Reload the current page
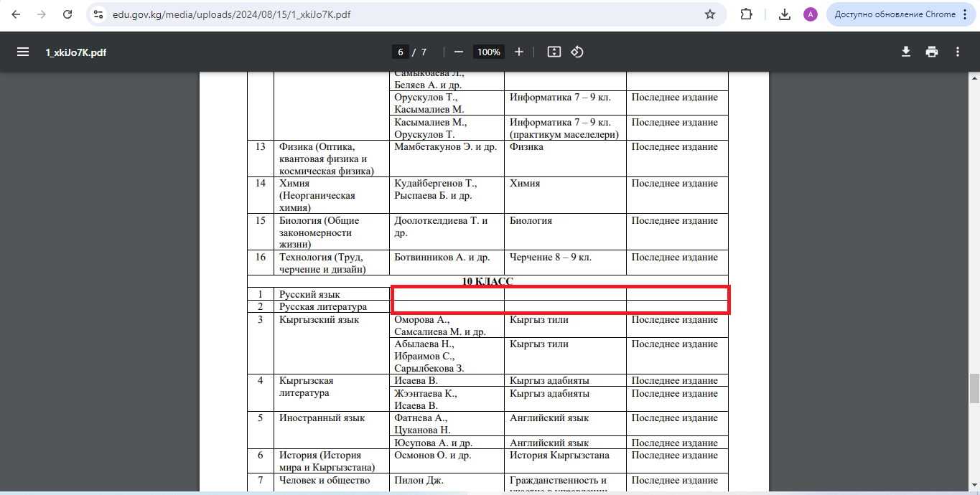 [x=67, y=14]
